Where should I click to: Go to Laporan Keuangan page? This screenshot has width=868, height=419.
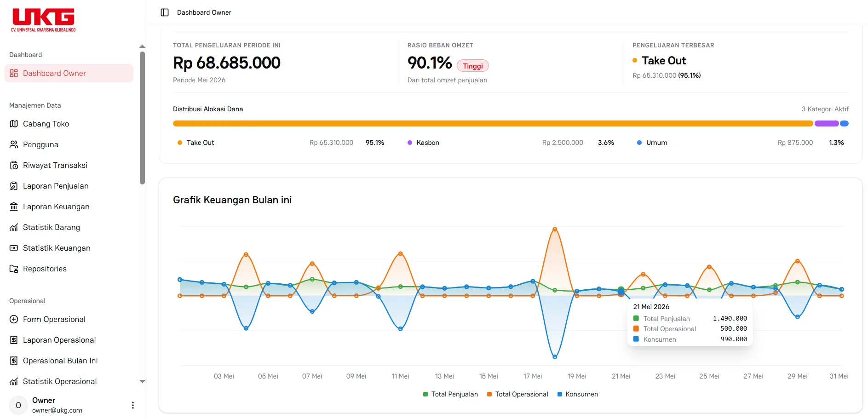click(x=69, y=207)
